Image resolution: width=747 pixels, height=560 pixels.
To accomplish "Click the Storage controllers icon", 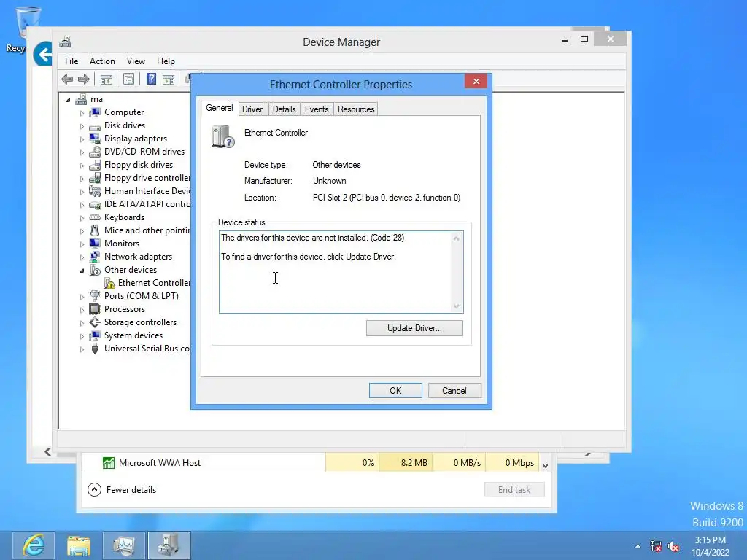I will pos(95,322).
